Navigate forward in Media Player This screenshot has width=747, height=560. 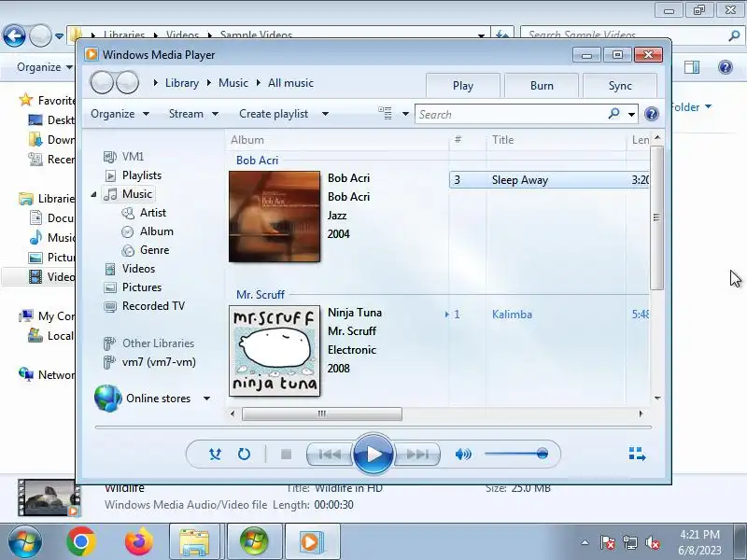coord(127,83)
